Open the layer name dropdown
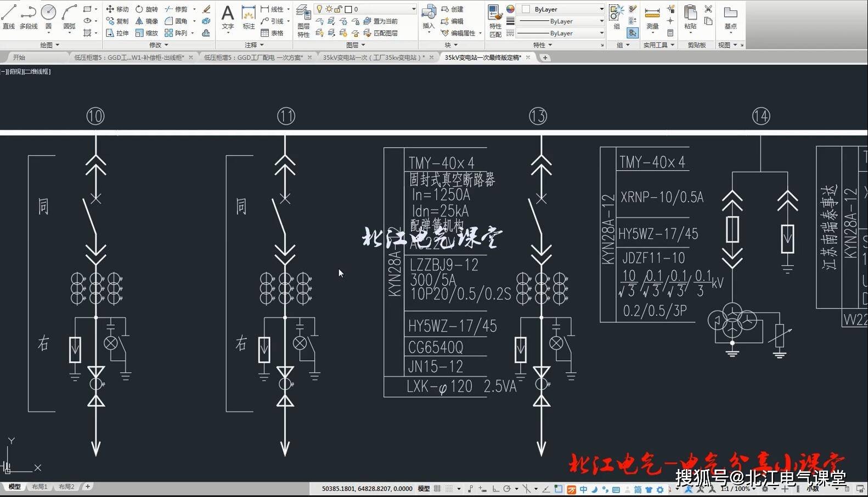The image size is (868, 497). click(x=414, y=9)
